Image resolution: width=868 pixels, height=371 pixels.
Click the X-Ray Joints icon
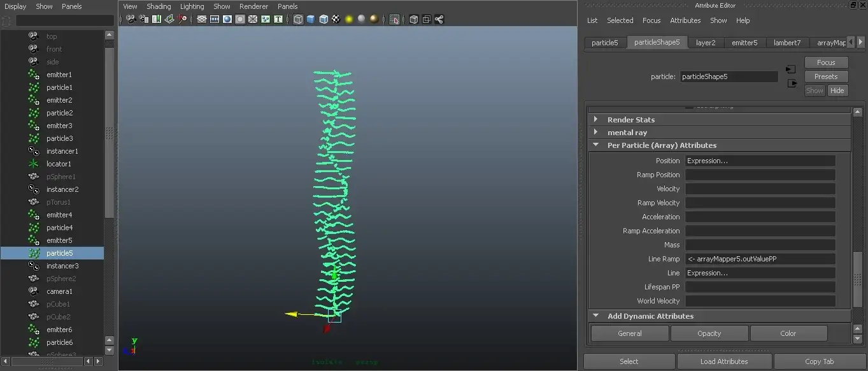[439, 19]
